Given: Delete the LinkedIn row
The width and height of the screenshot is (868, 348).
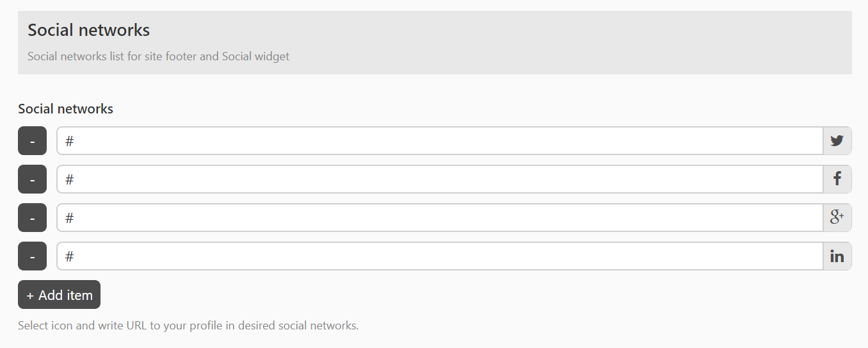Looking at the screenshot, I should (32, 256).
